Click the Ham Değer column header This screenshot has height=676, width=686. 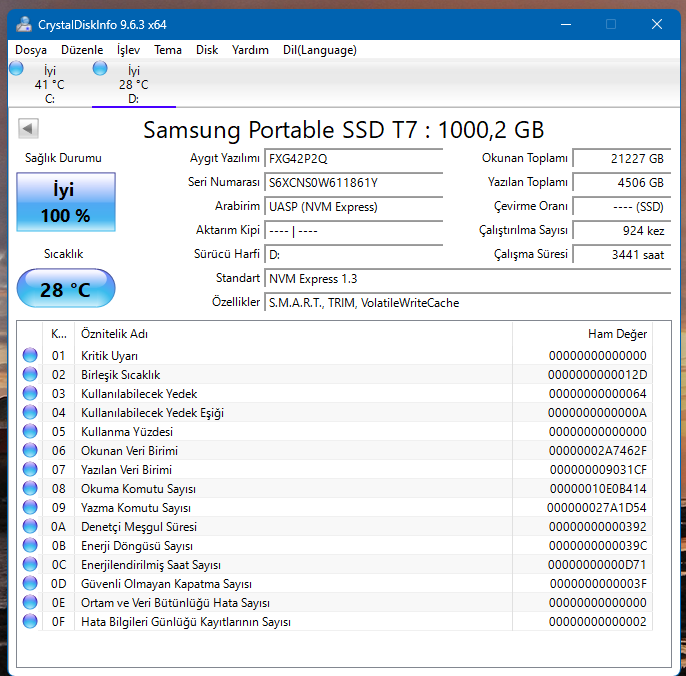[582, 334]
